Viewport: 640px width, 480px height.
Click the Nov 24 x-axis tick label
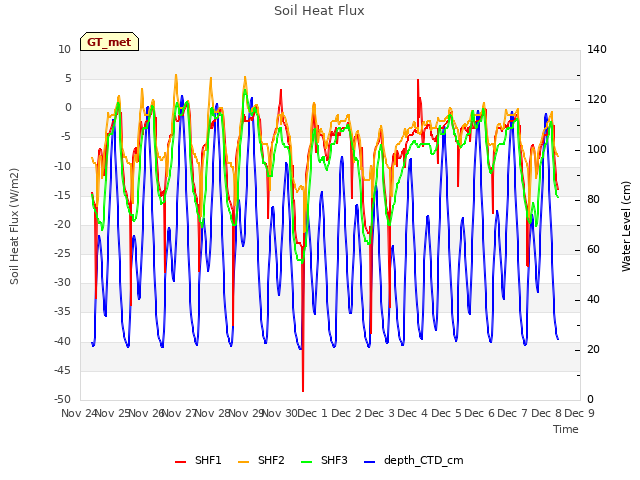tap(79, 413)
